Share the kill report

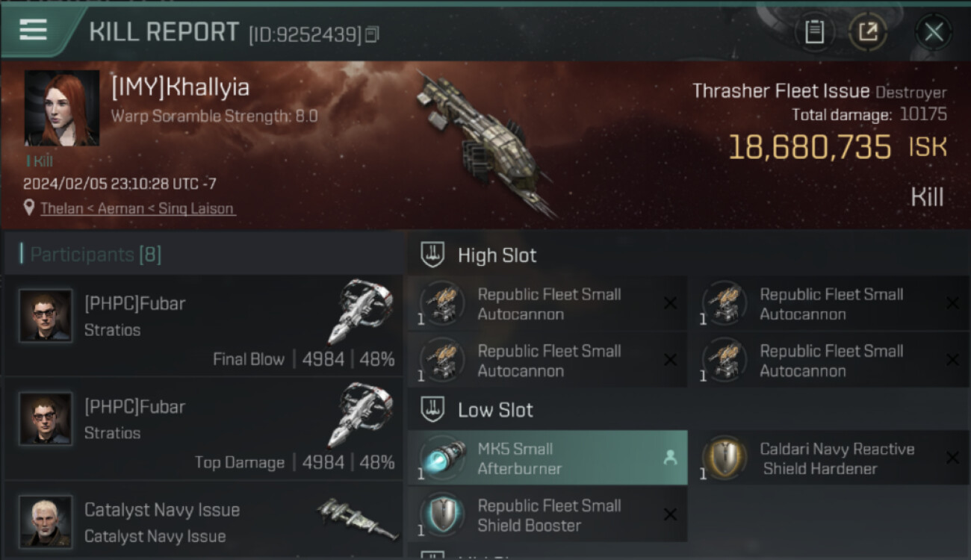click(868, 31)
